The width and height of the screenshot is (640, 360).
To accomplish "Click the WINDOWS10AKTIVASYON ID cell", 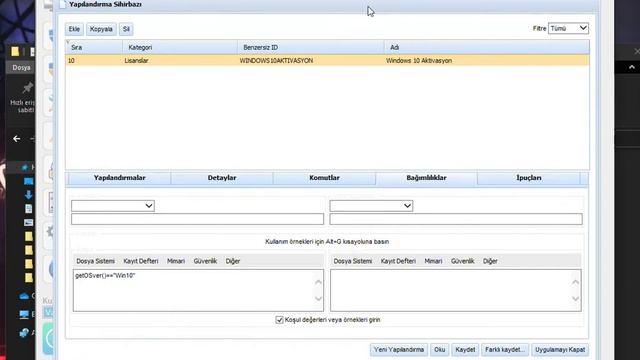I will 276,60.
